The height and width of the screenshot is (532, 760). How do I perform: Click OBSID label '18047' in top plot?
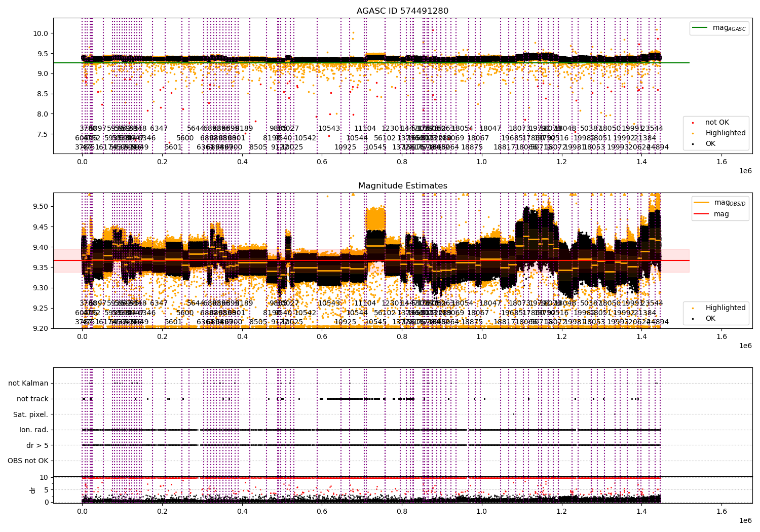point(490,129)
